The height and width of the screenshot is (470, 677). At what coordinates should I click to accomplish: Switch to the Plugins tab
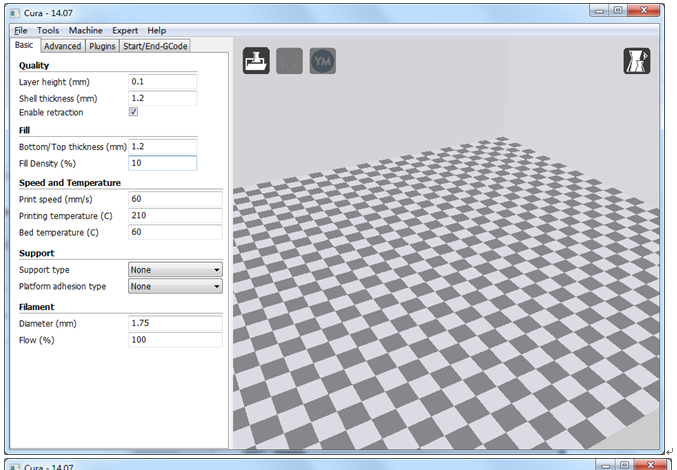(102, 46)
